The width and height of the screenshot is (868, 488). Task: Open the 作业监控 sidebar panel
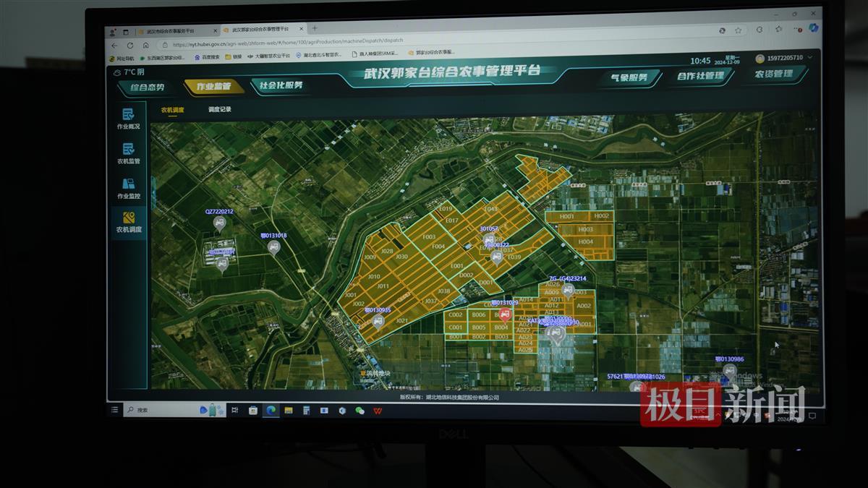coord(128,188)
